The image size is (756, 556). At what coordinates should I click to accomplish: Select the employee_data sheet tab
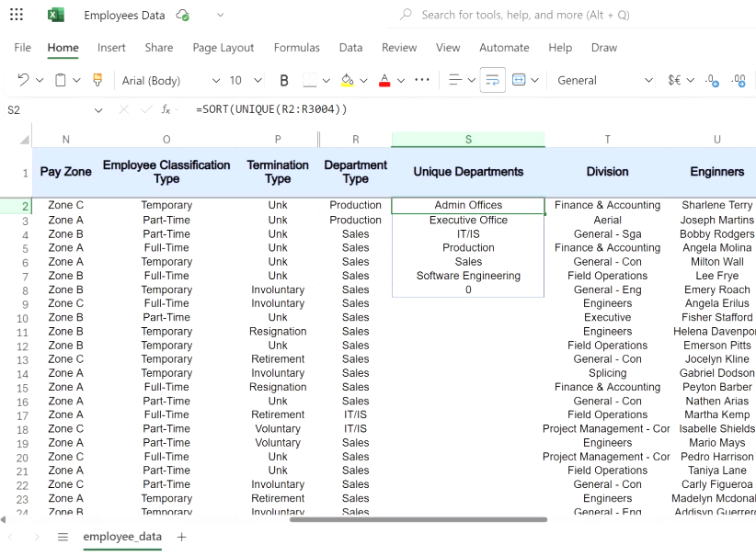point(122,537)
